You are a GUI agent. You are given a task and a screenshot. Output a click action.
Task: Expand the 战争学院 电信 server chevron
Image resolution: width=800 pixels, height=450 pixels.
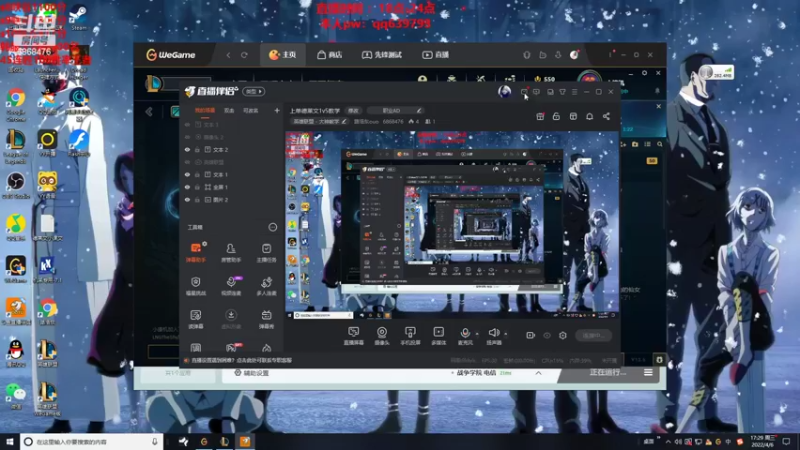[x=538, y=373]
